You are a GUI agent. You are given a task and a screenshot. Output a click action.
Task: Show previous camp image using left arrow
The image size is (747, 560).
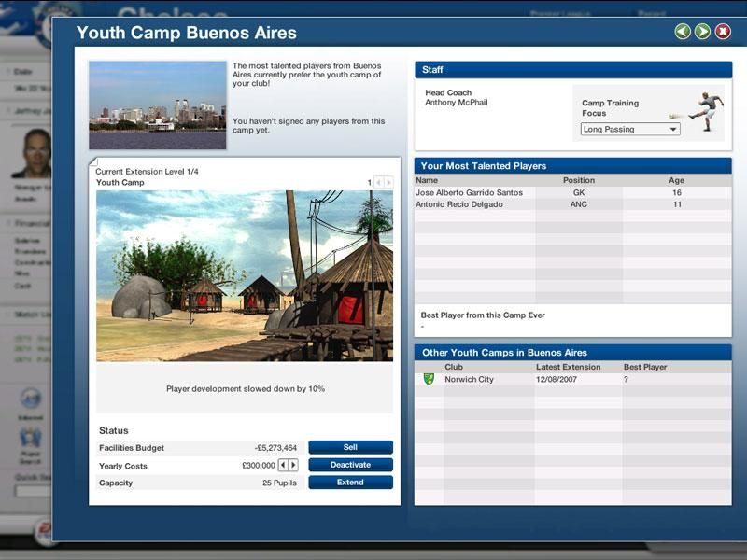click(x=379, y=183)
